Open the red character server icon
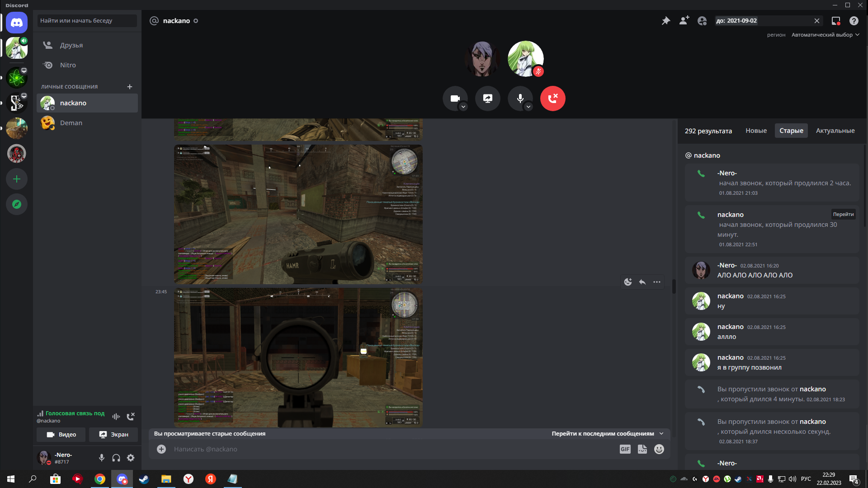868x488 pixels. 17,154
